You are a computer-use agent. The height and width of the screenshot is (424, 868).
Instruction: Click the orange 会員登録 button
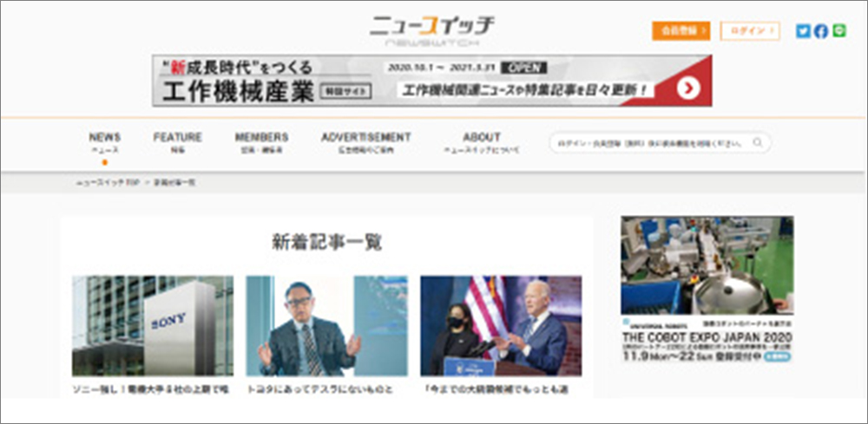pos(681,31)
